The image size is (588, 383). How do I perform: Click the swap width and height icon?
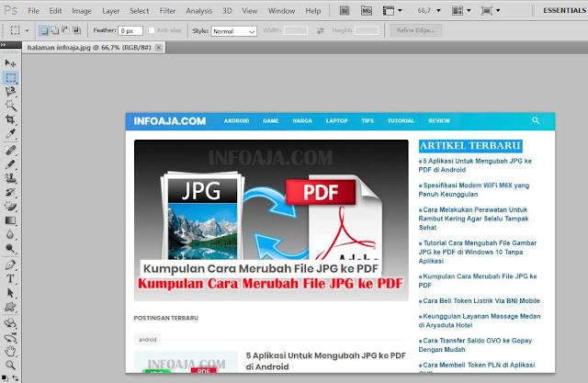(320, 30)
